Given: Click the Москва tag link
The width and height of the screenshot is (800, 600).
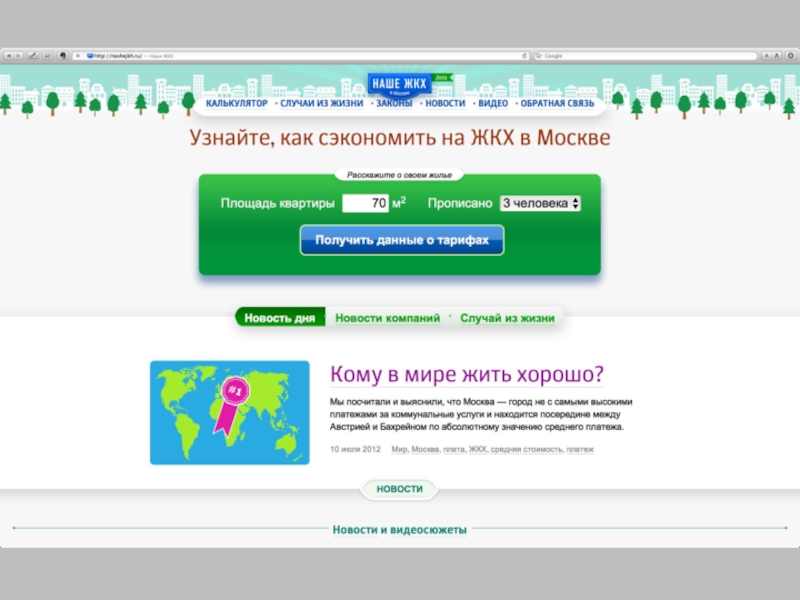Looking at the screenshot, I should [x=425, y=449].
